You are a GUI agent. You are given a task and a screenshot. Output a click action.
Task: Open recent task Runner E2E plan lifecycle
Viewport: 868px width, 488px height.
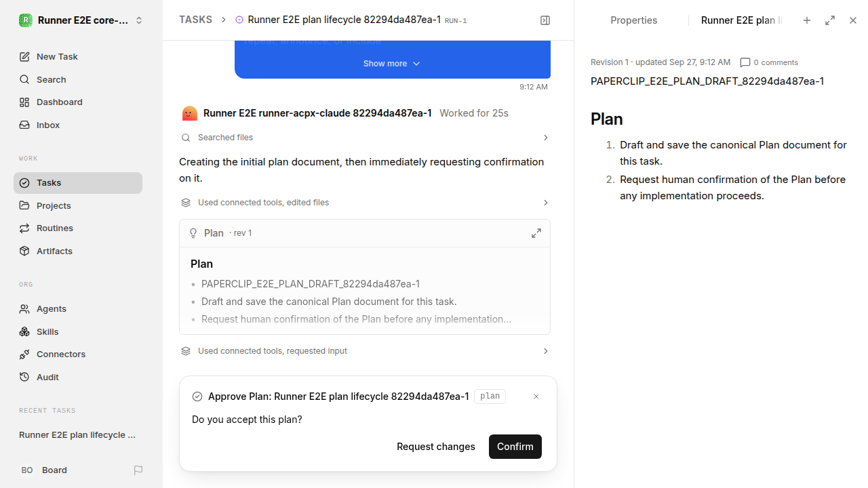pyautogui.click(x=78, y=435)
